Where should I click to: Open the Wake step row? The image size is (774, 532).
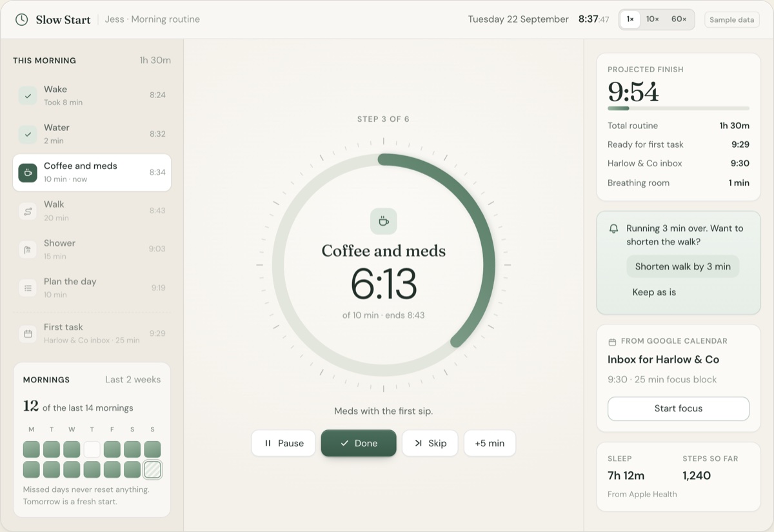pos(92,95)
